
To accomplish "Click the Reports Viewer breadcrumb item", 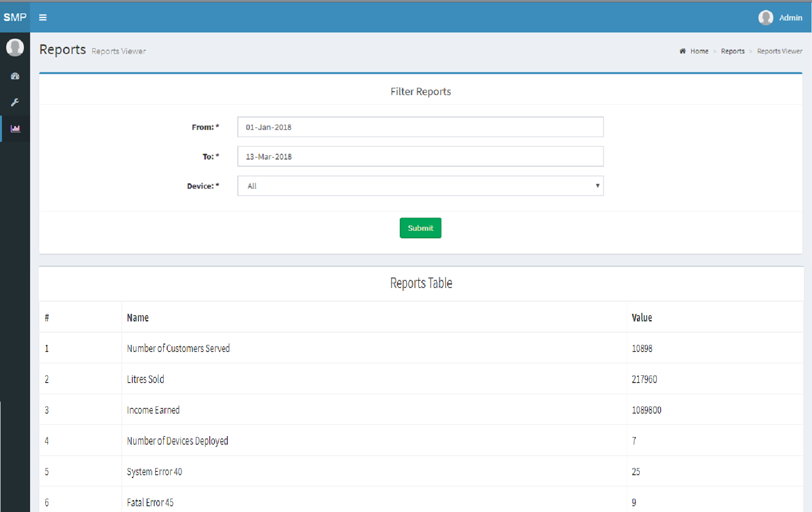I will [779, 51].
